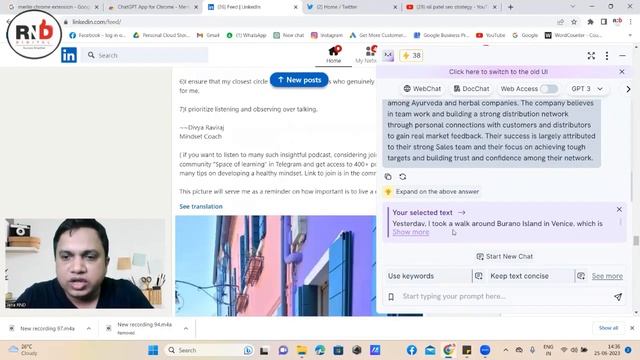Show hidden system tray icons

point(506,350)
